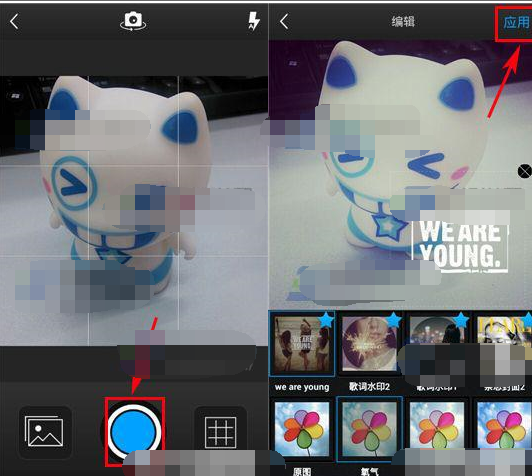Viewport: 532px width, 476px height.
Task: Tap the blue shutter capture button
Action: tap(134, 431)
